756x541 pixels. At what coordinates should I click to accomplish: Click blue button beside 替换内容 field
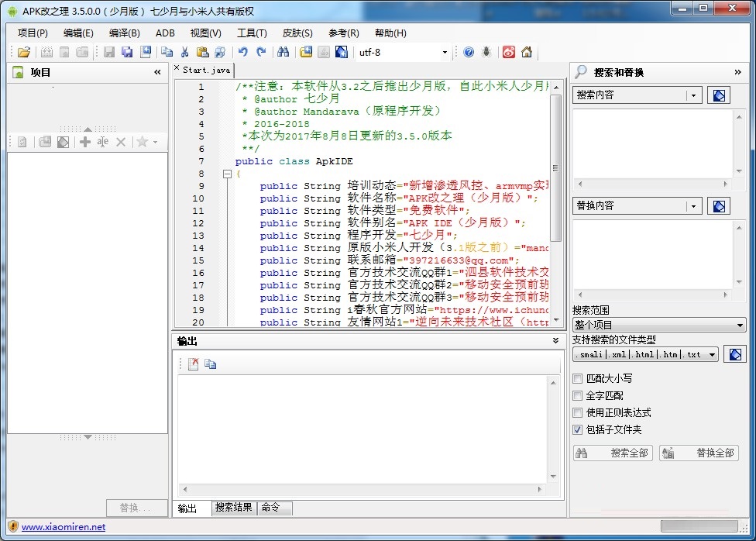[x=719, y=206]
